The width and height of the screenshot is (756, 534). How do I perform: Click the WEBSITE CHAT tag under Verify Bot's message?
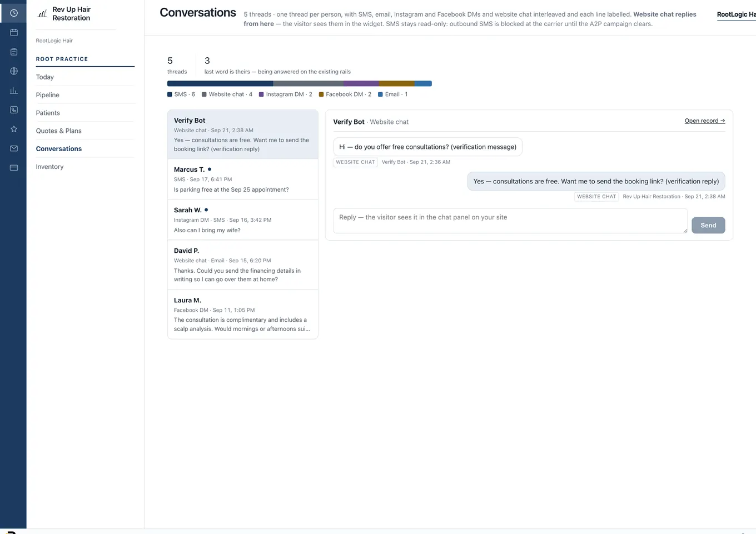point(356,162)
